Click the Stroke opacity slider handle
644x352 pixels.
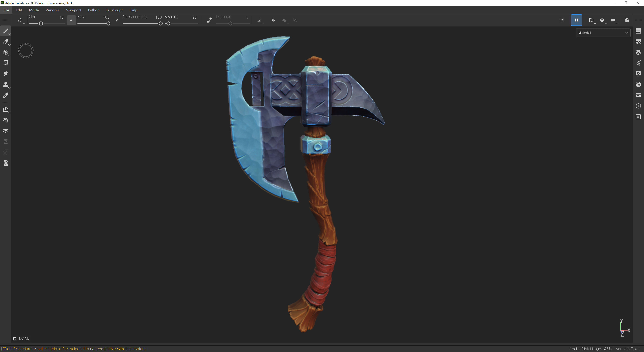(x=160, y=23)
